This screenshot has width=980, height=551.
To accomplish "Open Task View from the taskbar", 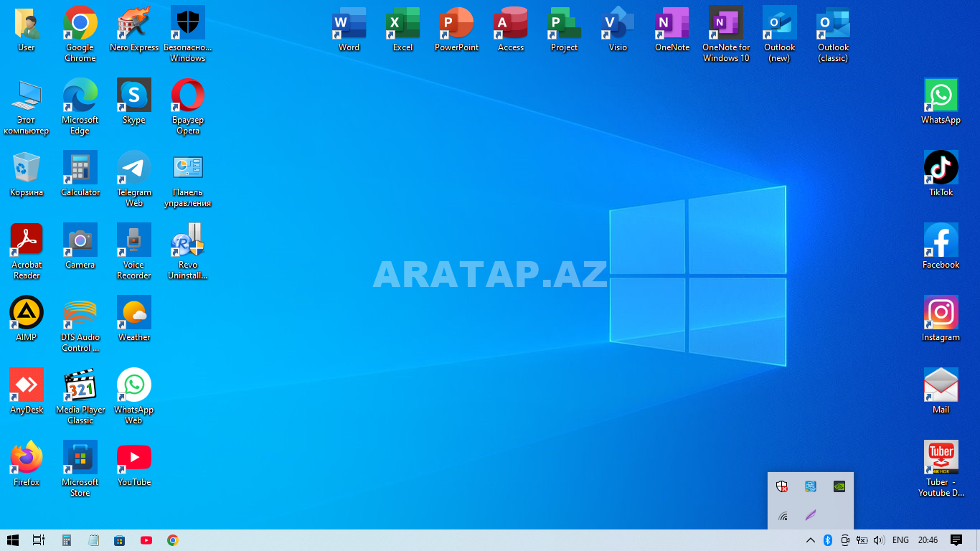I will 39,540.
